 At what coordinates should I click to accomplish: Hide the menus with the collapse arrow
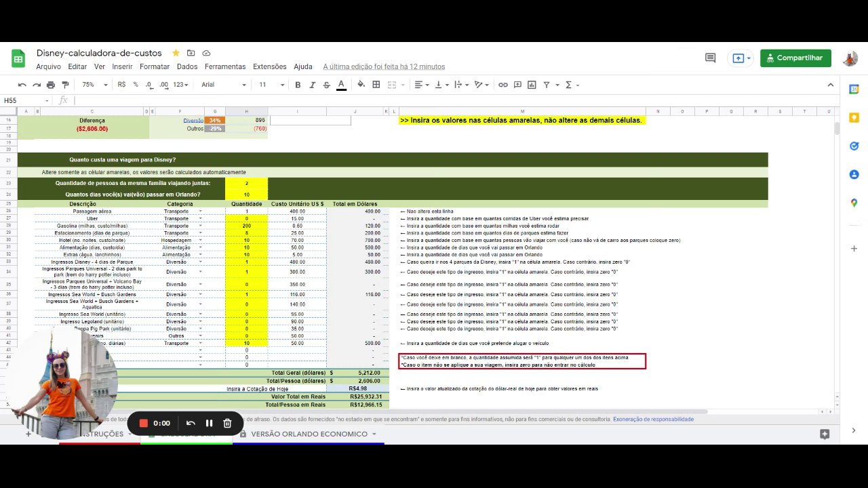831,85
